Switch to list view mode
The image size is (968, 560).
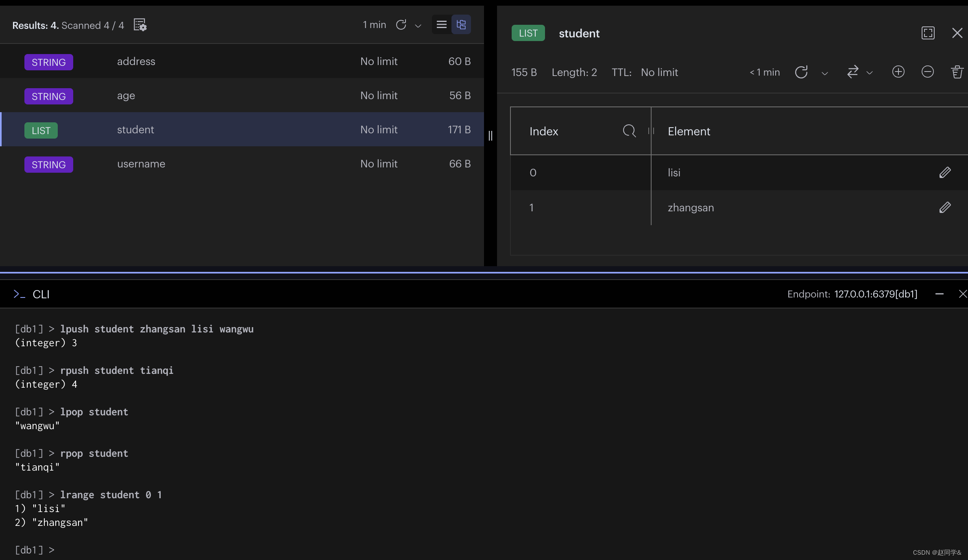click(x=441, y=25)
